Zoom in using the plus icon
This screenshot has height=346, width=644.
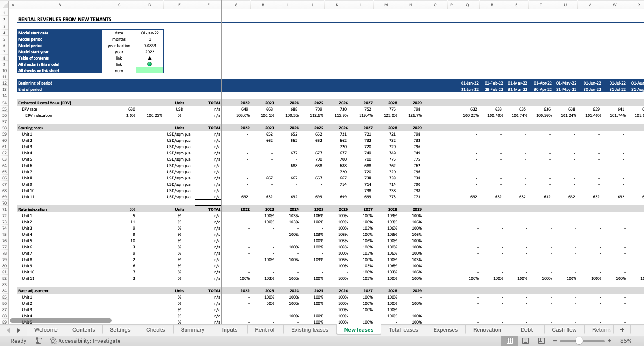(609, 341)
